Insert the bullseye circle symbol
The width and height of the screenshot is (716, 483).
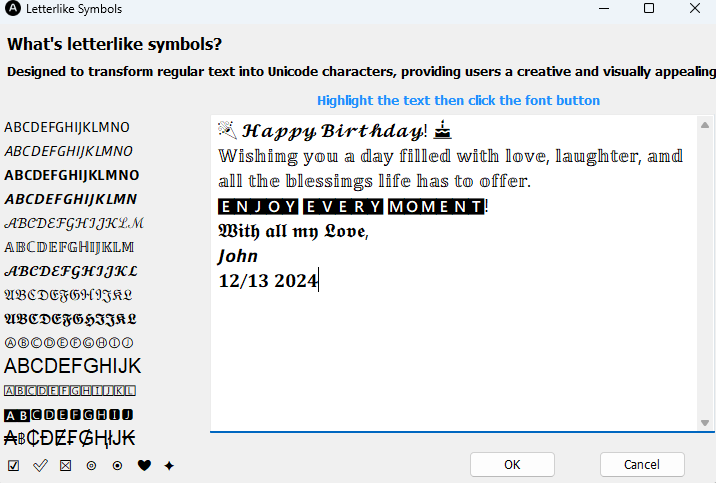point(91,465)
